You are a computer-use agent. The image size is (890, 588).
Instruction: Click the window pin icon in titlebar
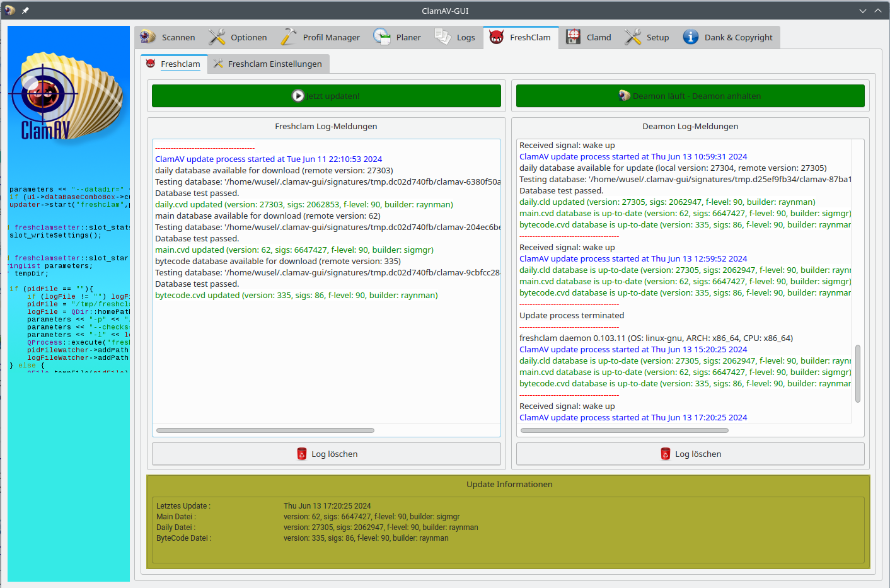click(x=25, y=11)
